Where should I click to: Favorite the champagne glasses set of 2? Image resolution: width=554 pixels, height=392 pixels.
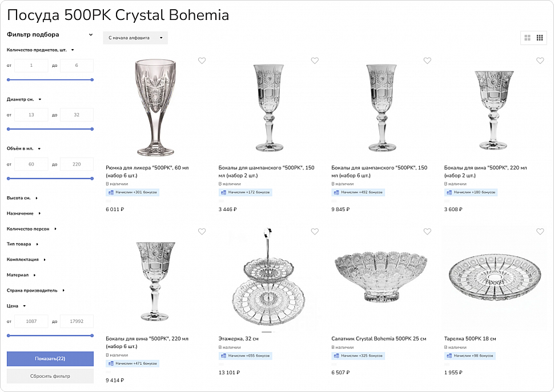(x=315, y=60)
